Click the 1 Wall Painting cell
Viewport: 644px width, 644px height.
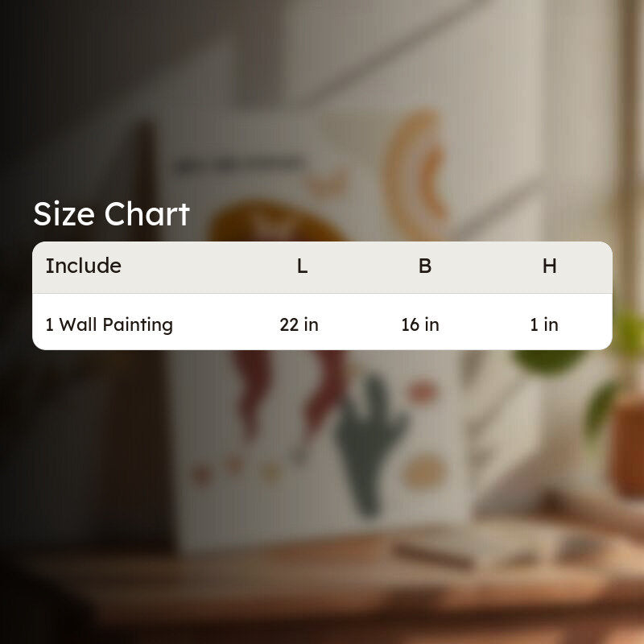click(x=109, y=325)
